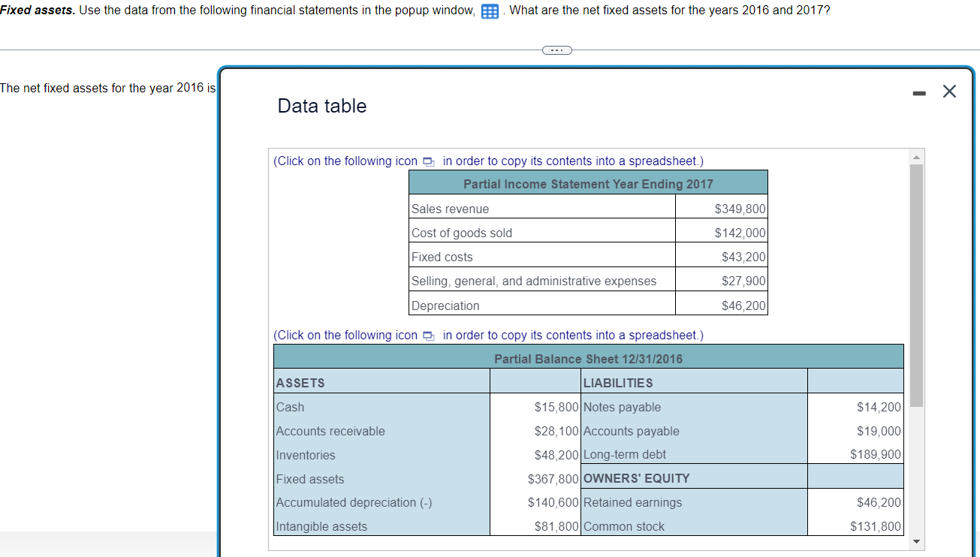Click the minimize dash on the Data table popup
Screen dimensions: 980x557
pyautogui.click(x=918, y=92)
